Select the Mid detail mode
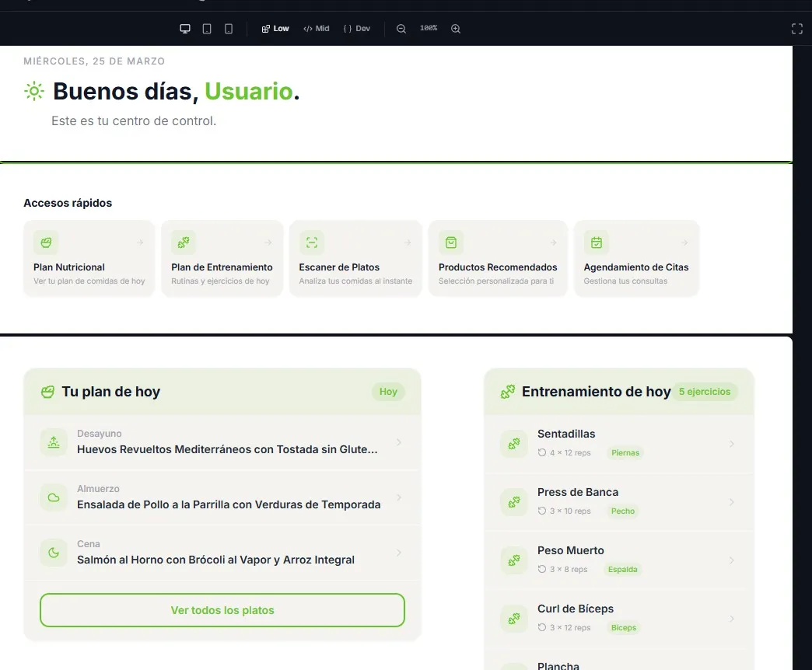Image resolution: width=812 pixels, height=670 pixels. click(317, 29)
